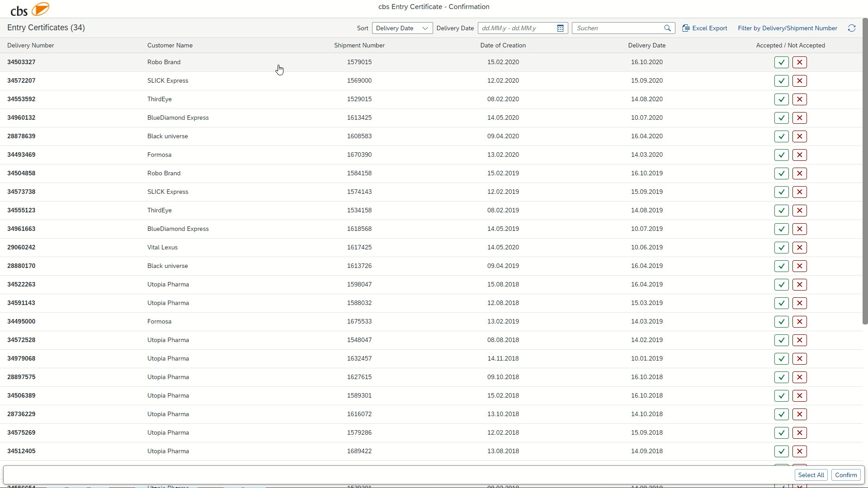Accept the BlueDiamond Express delivery 34960132
Viewport: 868px width, 488px height.
[781, 118]
